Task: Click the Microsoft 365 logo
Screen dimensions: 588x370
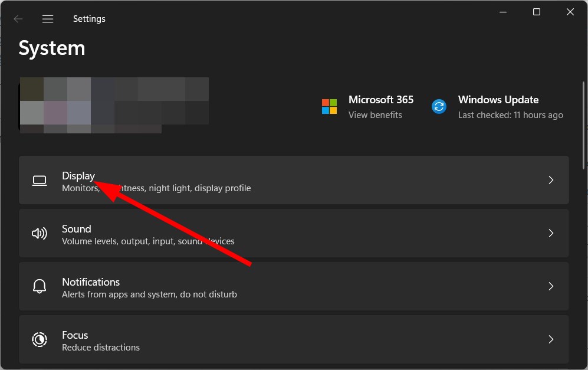Action: [x=329, y=106]
